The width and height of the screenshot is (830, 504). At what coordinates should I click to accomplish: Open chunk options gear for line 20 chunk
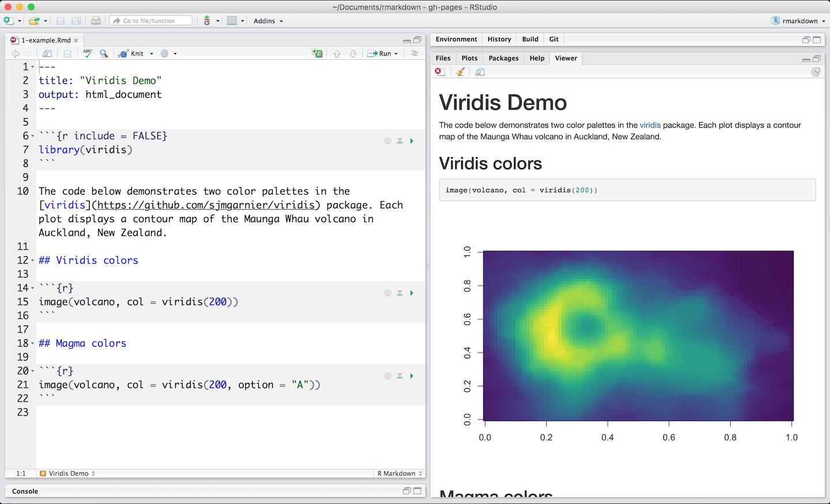(387, 376)
